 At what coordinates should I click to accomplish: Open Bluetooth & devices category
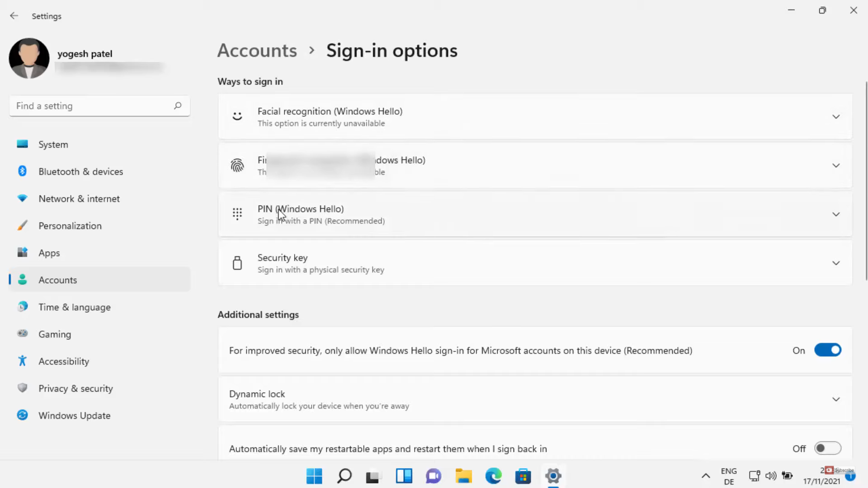coord(99,172)
